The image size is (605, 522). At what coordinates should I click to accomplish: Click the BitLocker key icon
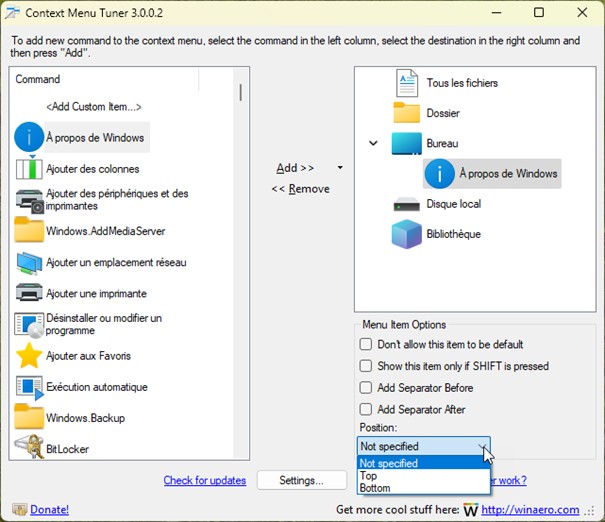point(29,448)
